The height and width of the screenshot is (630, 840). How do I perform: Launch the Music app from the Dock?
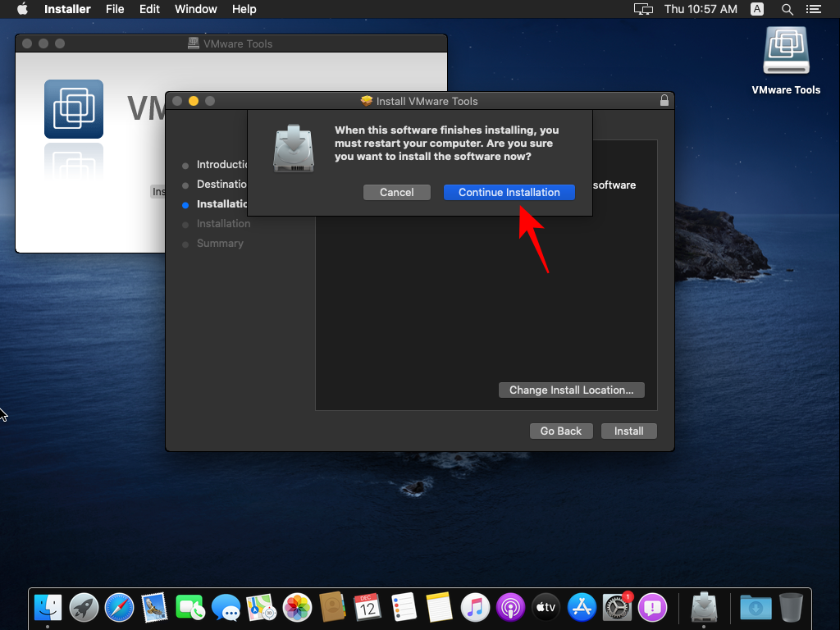coord(474,608)
